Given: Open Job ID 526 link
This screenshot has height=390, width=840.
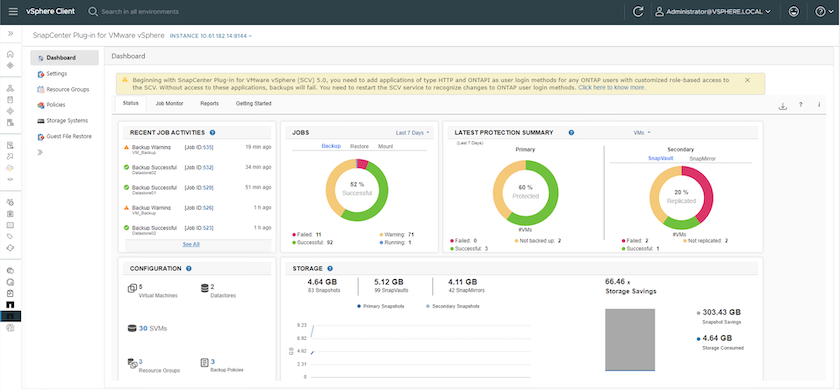Looking at the screenshot, I should click(208, 207).
